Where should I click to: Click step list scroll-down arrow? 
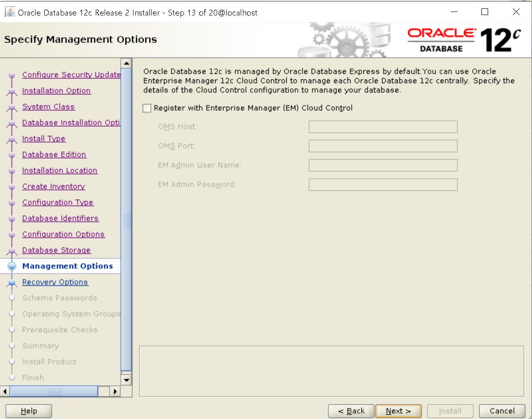click(x=126, y=380)
